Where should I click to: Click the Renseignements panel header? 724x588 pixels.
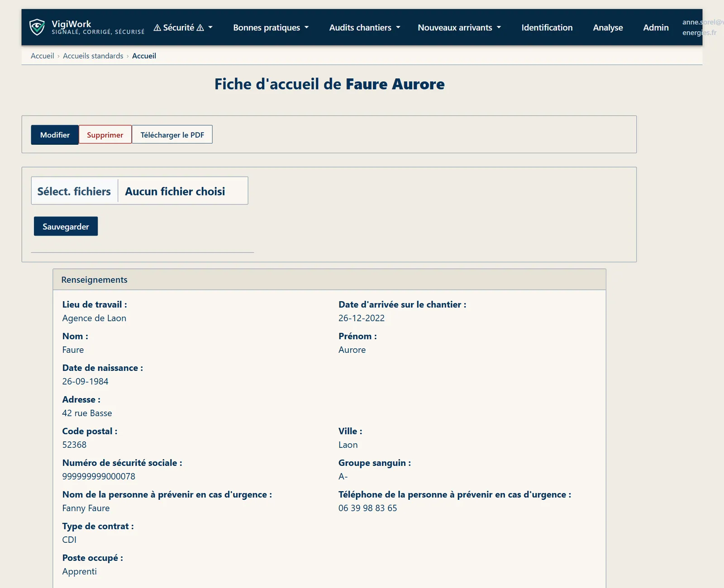329,280
